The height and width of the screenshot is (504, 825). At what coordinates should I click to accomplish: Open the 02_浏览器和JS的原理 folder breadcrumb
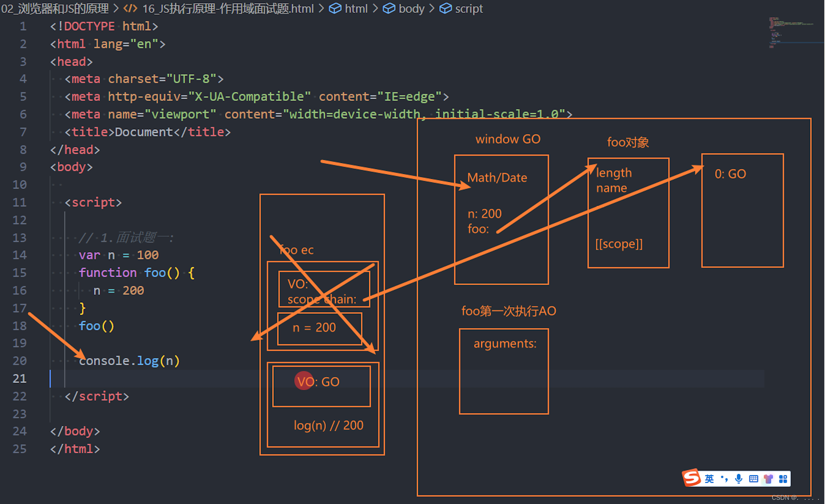55,8
